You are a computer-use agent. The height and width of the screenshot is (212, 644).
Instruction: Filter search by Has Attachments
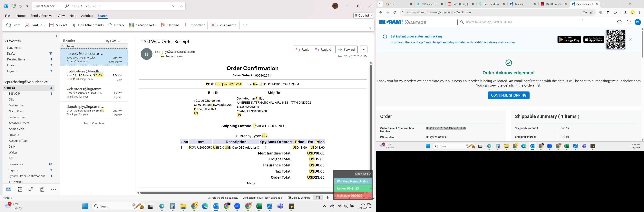point(88,25)
